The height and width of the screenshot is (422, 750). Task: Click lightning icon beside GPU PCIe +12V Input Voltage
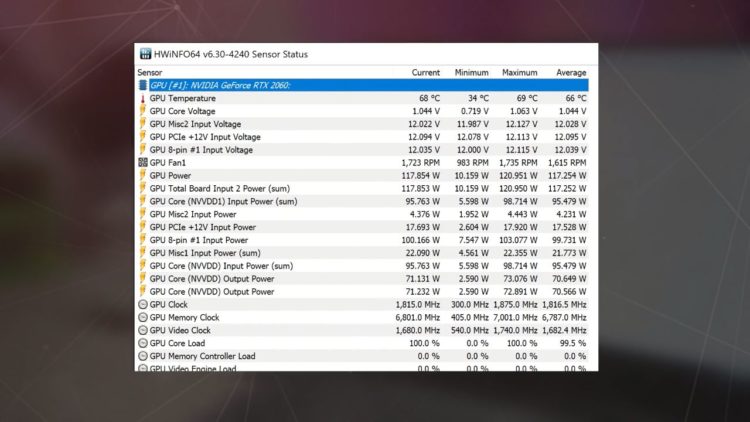coord(143,137)
